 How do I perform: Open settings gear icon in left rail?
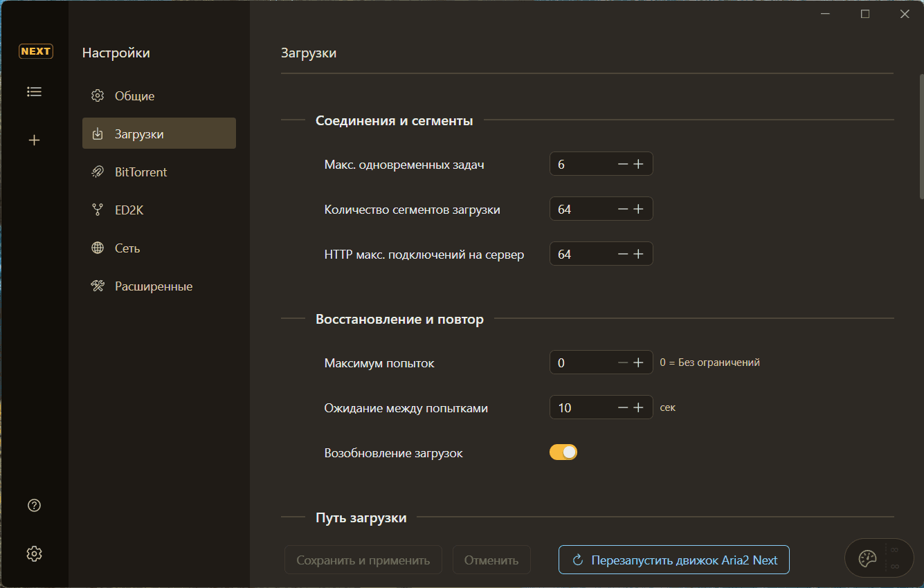coord(35,553)
